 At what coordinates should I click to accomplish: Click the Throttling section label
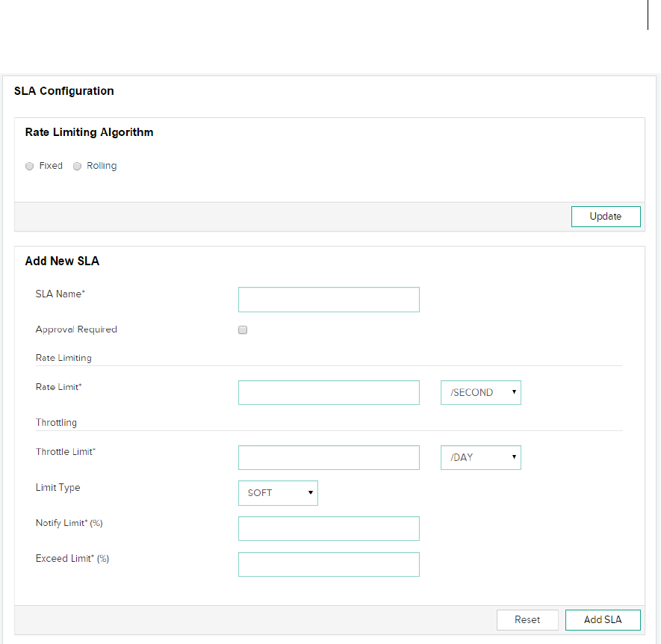56,423
